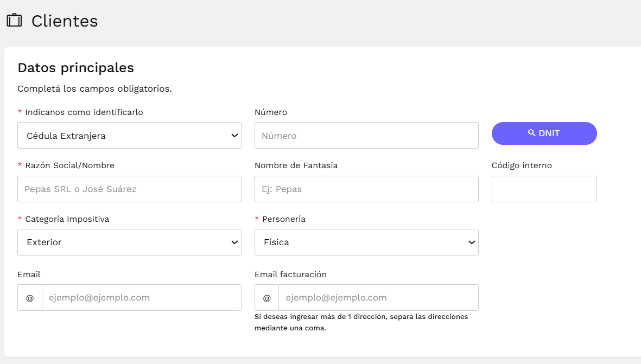
Task: Click the 'Código interno' label
Action: pos(522,165)
